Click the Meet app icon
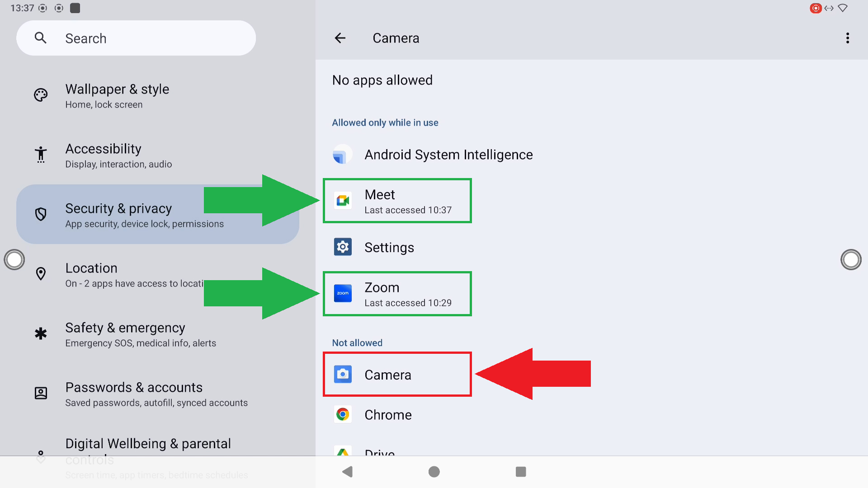 tap(343, 201)
